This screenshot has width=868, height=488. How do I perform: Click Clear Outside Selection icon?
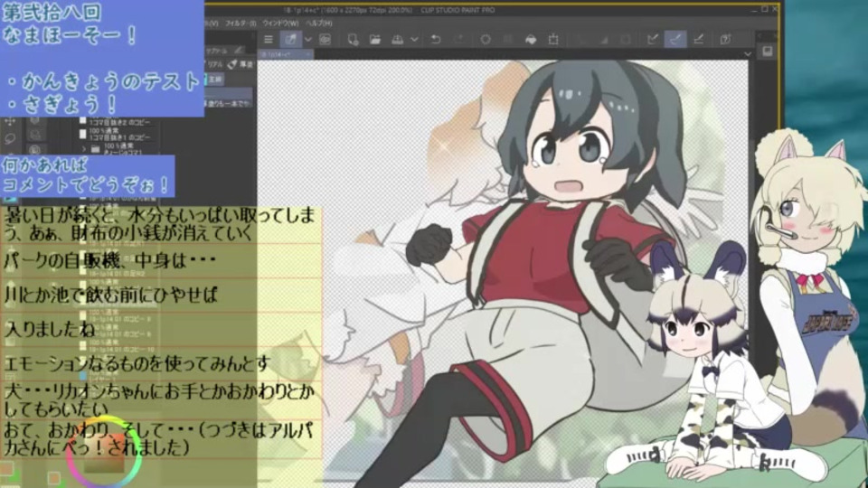click(x=507, y=39)
